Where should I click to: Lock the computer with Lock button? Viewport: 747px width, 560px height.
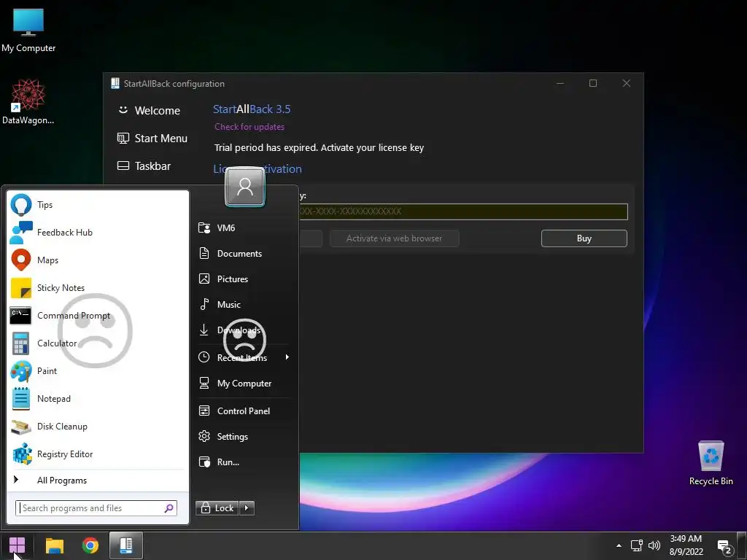coord(217,508)
